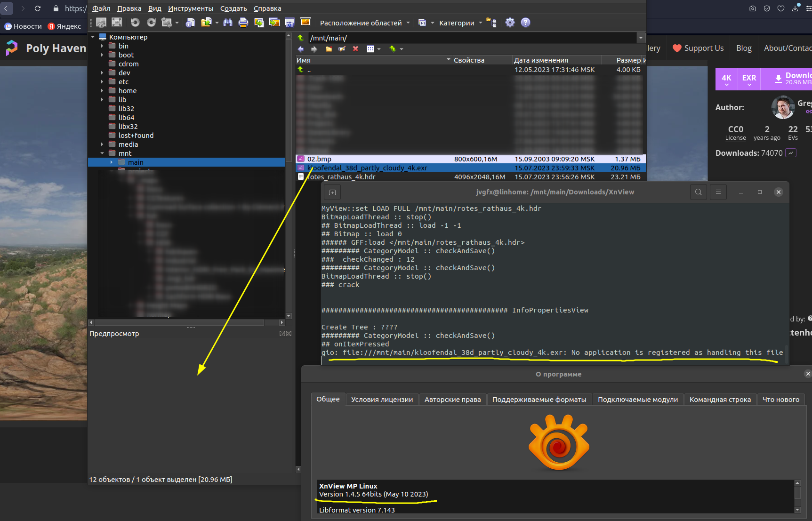This screenshot has height=521, width=812.
Task: Expand the home folder in tree
Action: (102, 91)
